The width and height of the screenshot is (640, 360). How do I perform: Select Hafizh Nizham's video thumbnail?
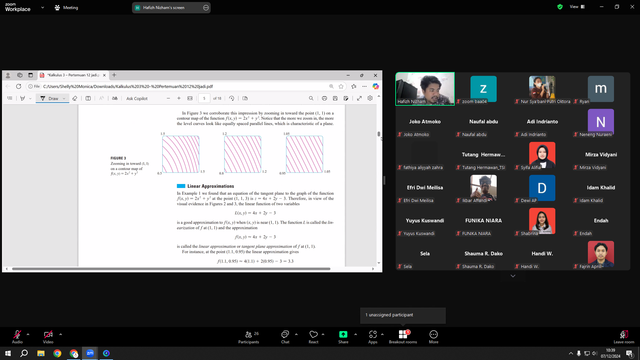pos(425,89)
